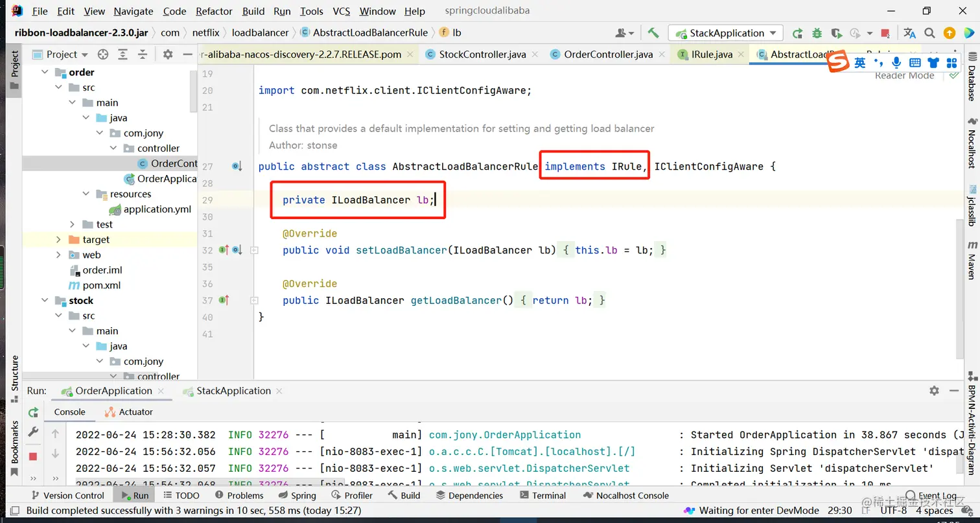
Task: Stop the running processes via red square in top toolbar
Action: (887, 33)
